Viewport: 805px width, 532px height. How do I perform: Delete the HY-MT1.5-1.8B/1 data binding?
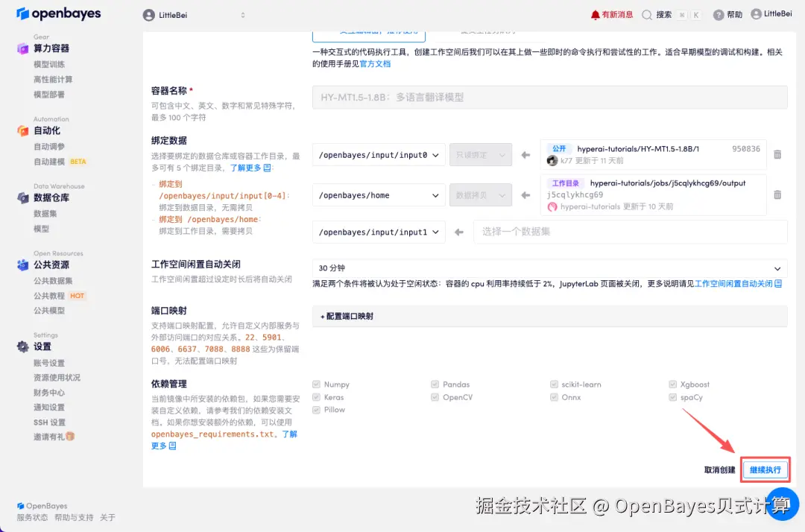777,154
